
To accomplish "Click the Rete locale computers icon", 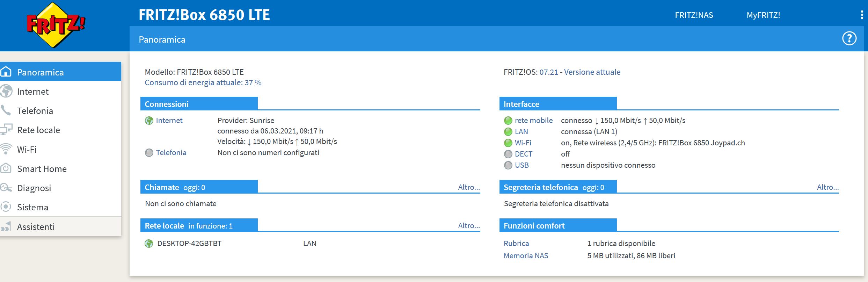I will (x=6, y=130).
